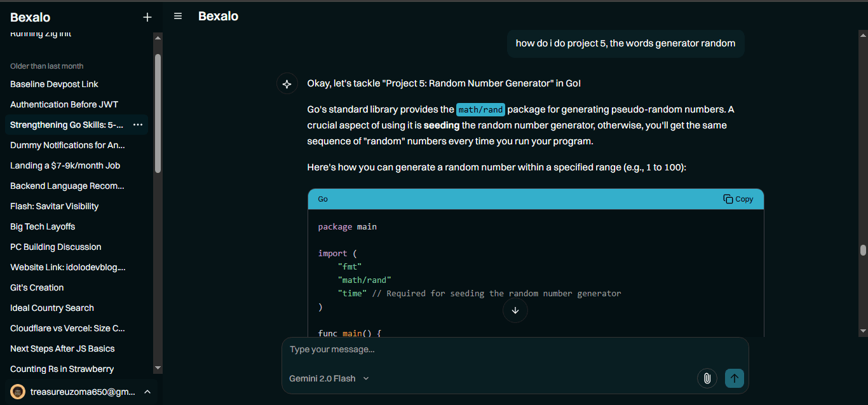Screen dimensions: 868x405
Task: Select the Counting Rs in Strawberry chat
Action: point(62,369)
